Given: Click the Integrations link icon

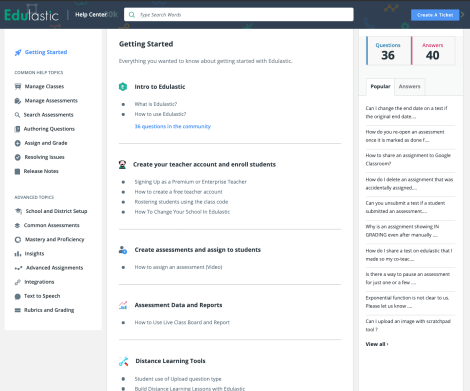Looking at the screenshot, I should 18,282.
